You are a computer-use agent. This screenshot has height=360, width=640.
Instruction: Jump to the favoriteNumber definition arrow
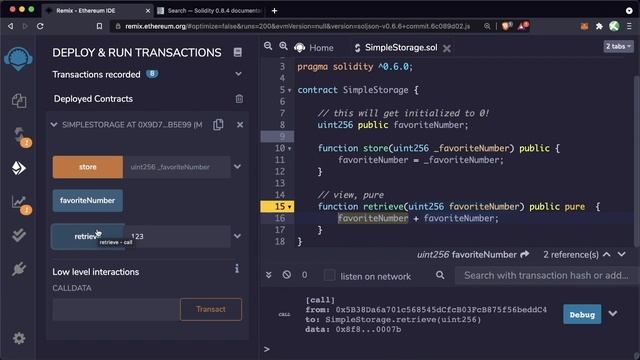pyautogui.click(x=525, y=254)
